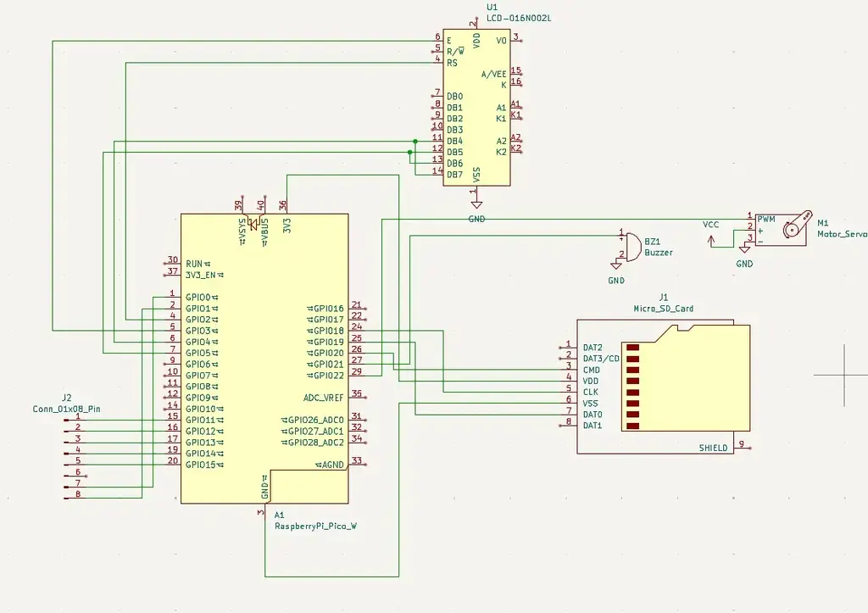The width and height of the screenshot is (868, 613).
Task: Click the SHIELD pin label
Action: click(713, 448)
